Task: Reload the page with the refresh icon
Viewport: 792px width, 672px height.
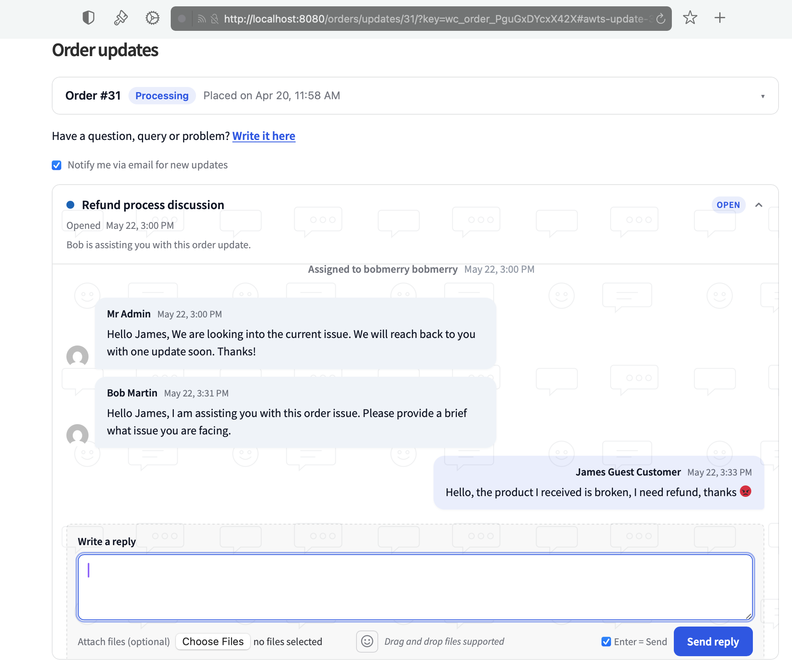Action: (x=661, y=19)
